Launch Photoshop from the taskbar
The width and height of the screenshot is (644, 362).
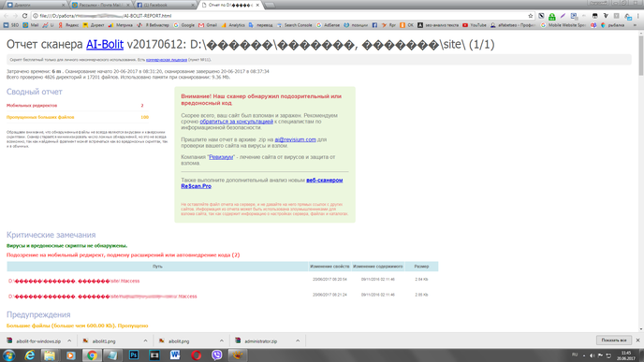pos(134,355)
